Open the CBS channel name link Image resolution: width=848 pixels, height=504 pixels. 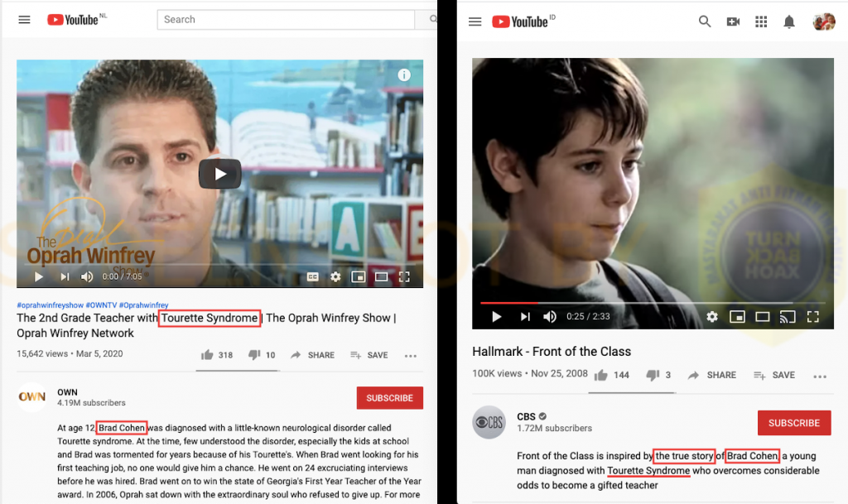coord(526,416)
